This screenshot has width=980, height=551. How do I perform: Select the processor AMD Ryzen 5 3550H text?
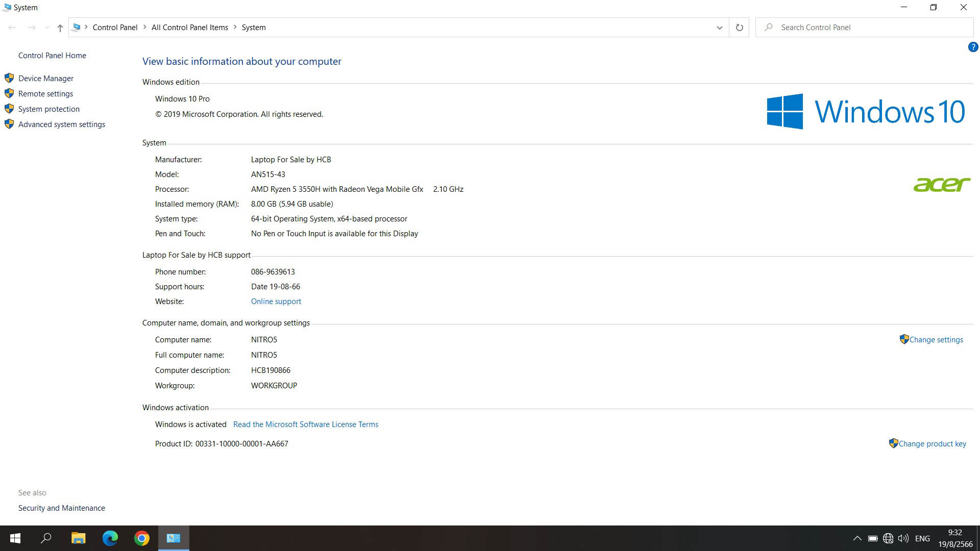point(337,189)
